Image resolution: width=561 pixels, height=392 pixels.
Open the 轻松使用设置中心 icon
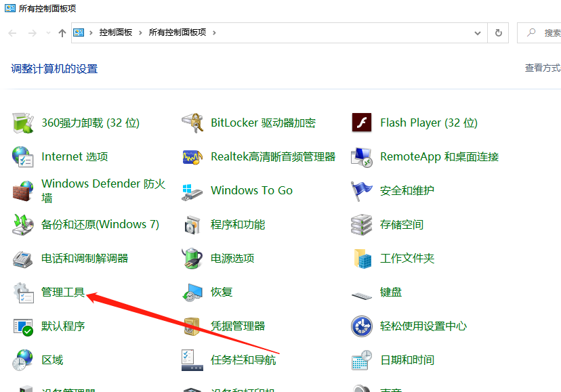[361, 326]
